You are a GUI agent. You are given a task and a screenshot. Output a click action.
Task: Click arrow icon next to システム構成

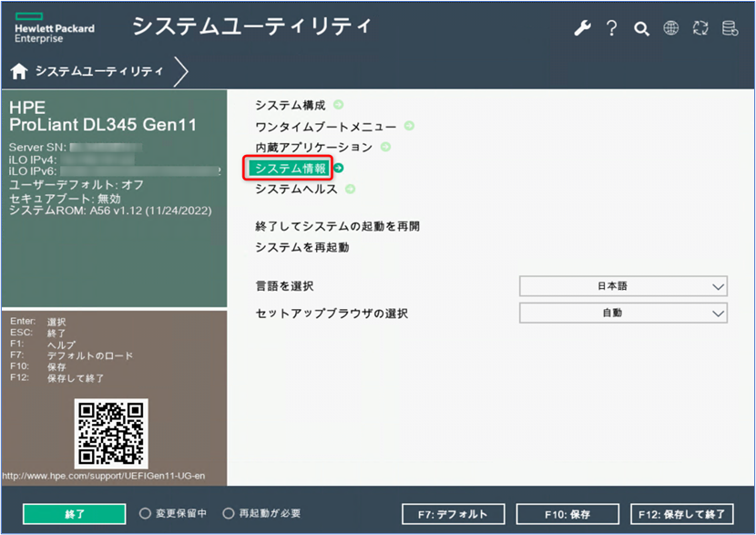point(339,104)
